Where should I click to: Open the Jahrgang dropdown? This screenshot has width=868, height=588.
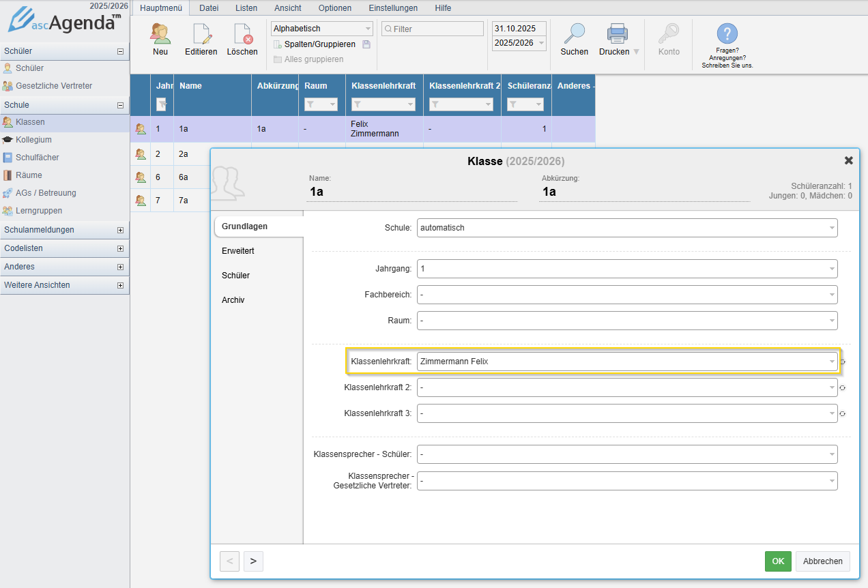(627, 269)
